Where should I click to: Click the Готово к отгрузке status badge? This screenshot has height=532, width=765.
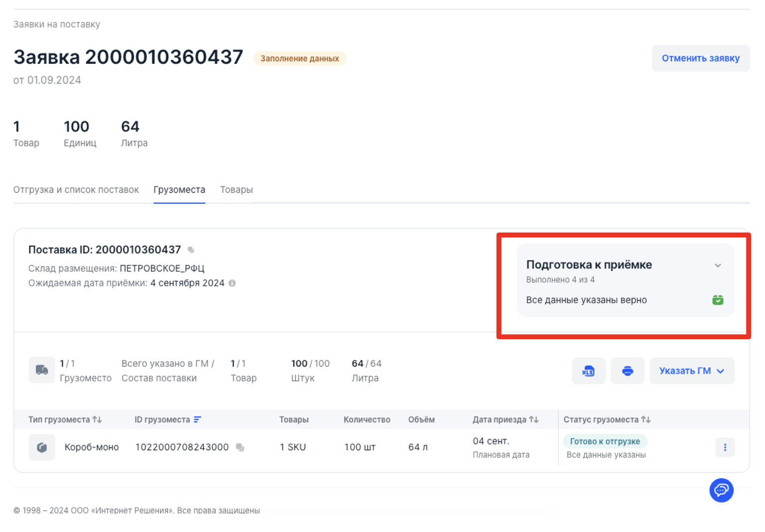pyautogui.click(x=605, y=441)
